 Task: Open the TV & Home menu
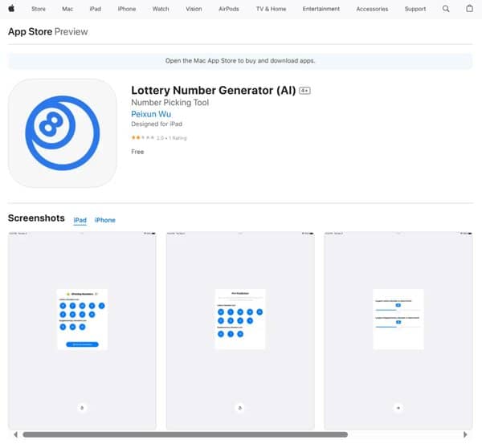(x=272, y=9)
